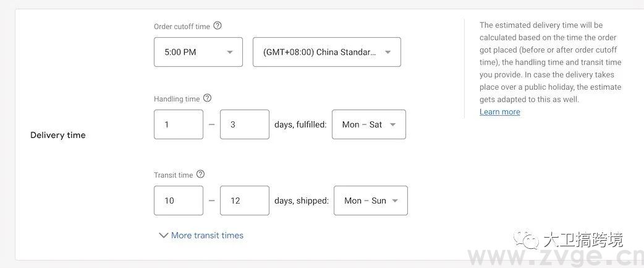
Task: Click the maximum transit days field
Action: 244,201
